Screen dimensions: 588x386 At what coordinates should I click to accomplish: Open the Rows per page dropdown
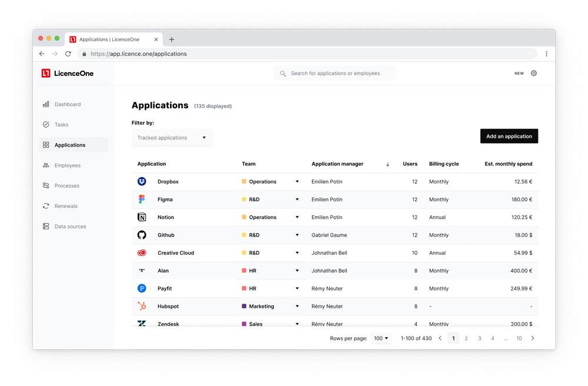pyautogui.click(x=381, y=338)
